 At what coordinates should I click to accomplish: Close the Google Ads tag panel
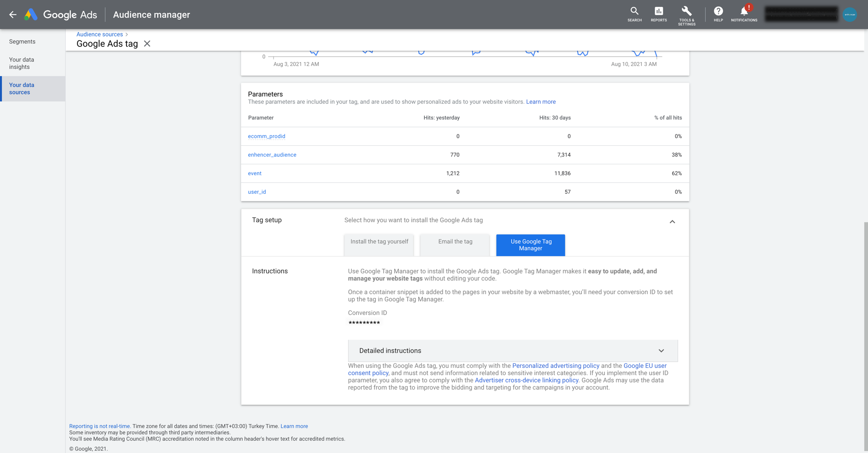coord(147,43)
